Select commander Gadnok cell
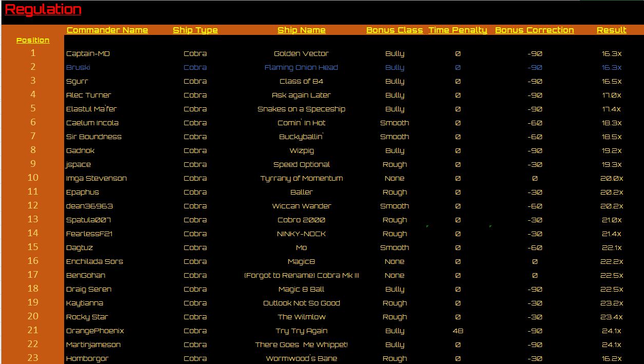 tap(80, 150)
